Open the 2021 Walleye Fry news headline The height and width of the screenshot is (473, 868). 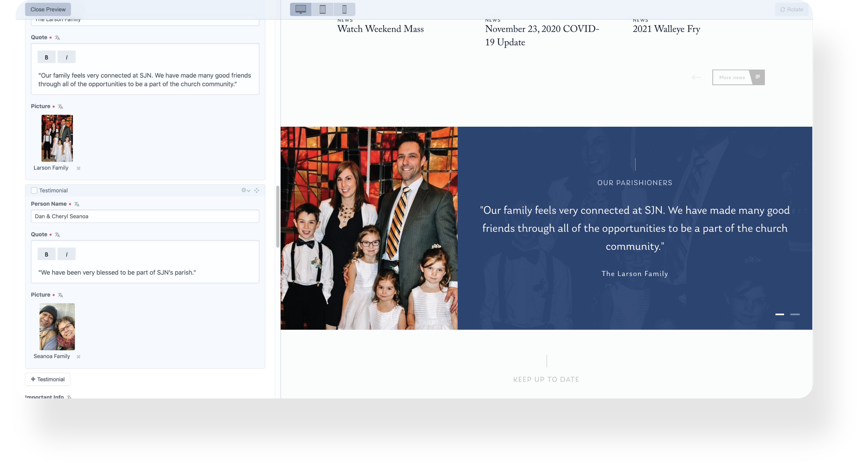coord(666,29)
